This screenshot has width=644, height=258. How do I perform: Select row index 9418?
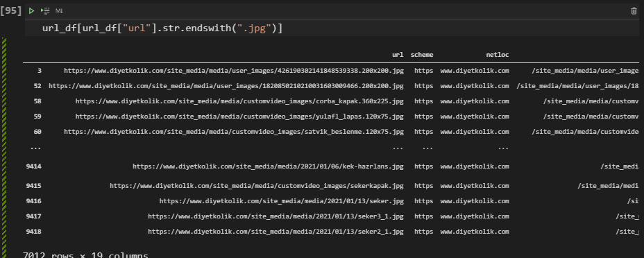33,232
